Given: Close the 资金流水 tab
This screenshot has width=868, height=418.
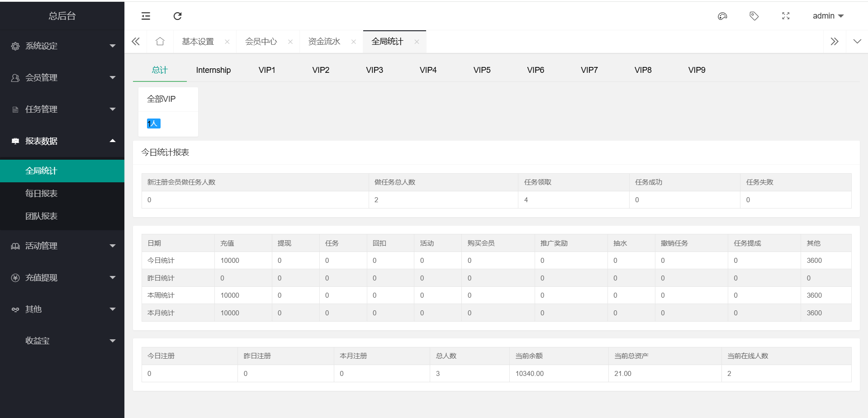Looking at the screenshot, I should pos(354,42).
